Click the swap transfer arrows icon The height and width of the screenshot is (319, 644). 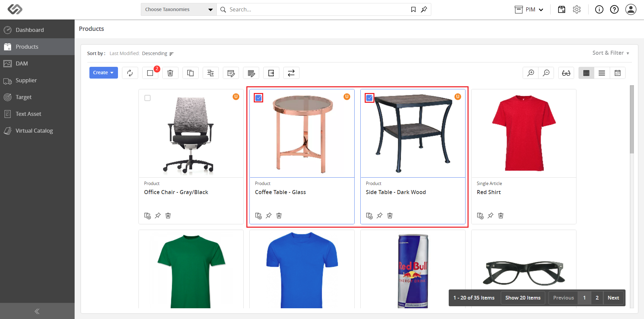pyautogui.click(x=291, y=73)
